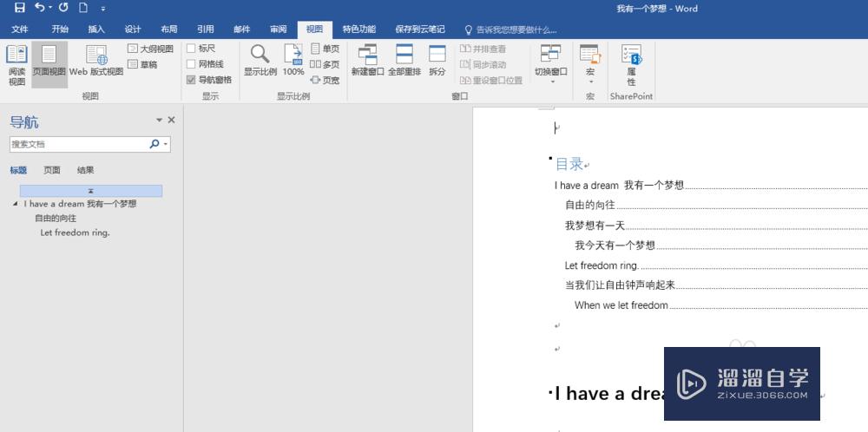The image size is (868, 432).
Task: Set zoom to 100% icon
Action: click(x=293, y=61)
